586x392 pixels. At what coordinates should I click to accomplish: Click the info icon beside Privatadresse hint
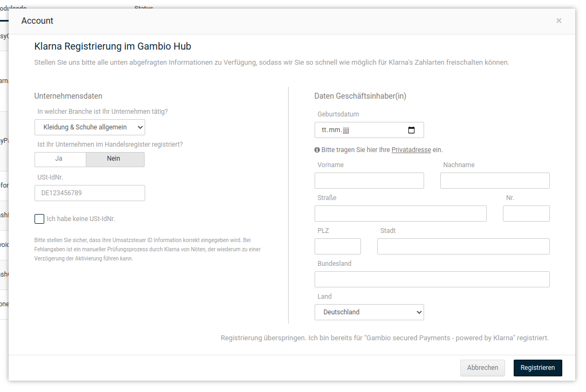pyautogui.click(x=317, y=150)
